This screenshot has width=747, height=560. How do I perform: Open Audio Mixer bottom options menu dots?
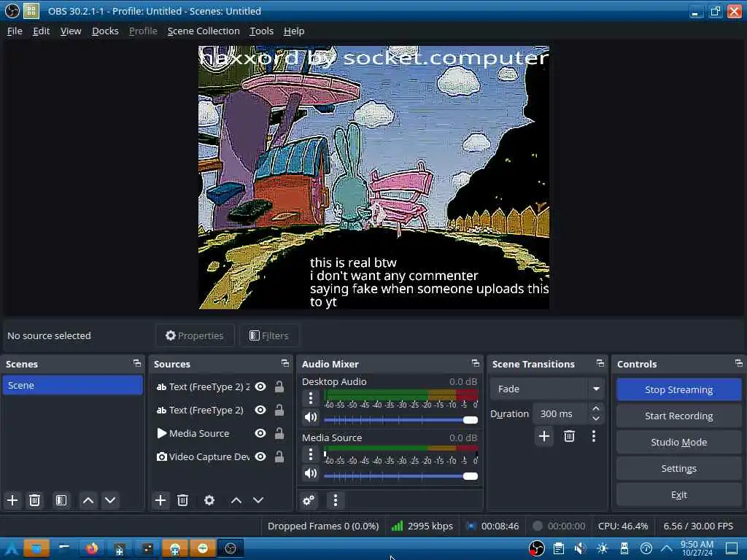click(x=336, y=500)
